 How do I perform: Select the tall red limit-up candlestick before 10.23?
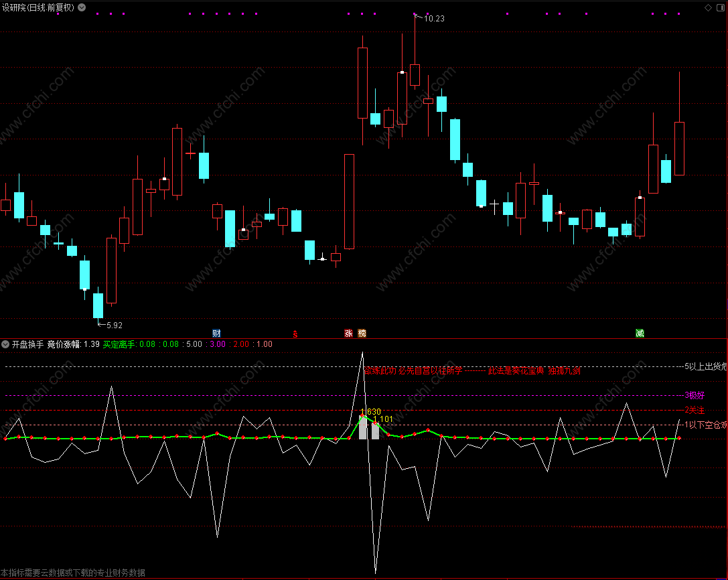(x=349, y=202)
